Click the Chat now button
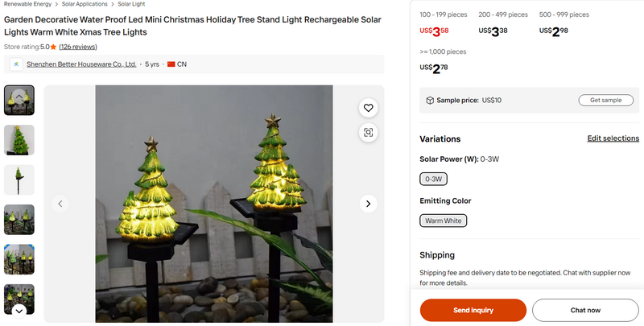The height and width of the screenshot is (326, 644). [x=585, y=310]
